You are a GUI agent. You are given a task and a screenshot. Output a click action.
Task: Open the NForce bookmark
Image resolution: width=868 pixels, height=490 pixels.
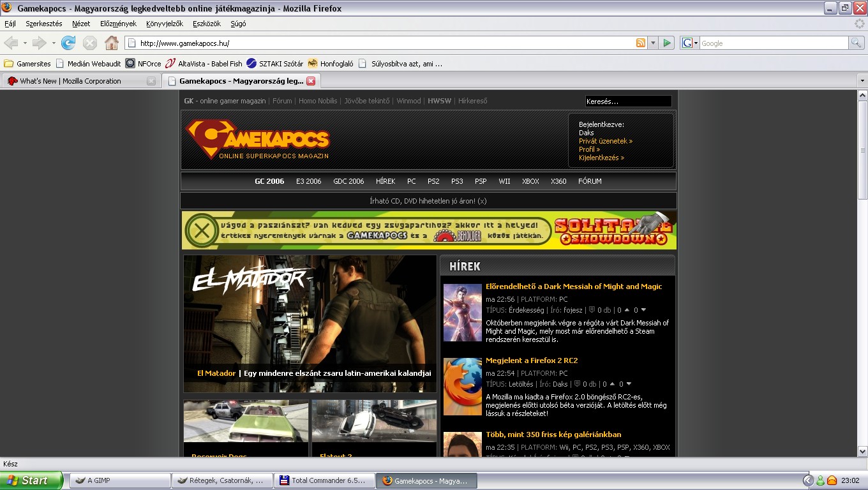(x=144, y=63)
